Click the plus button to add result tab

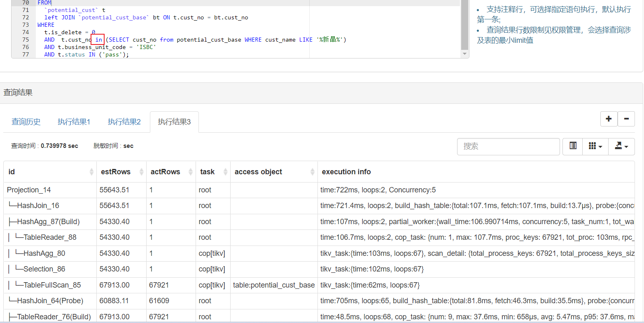coord(609,119)
